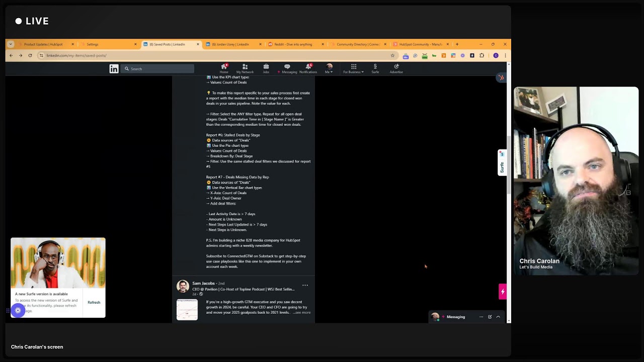Open the purple calendar extension icon

(x=406, y=56)
